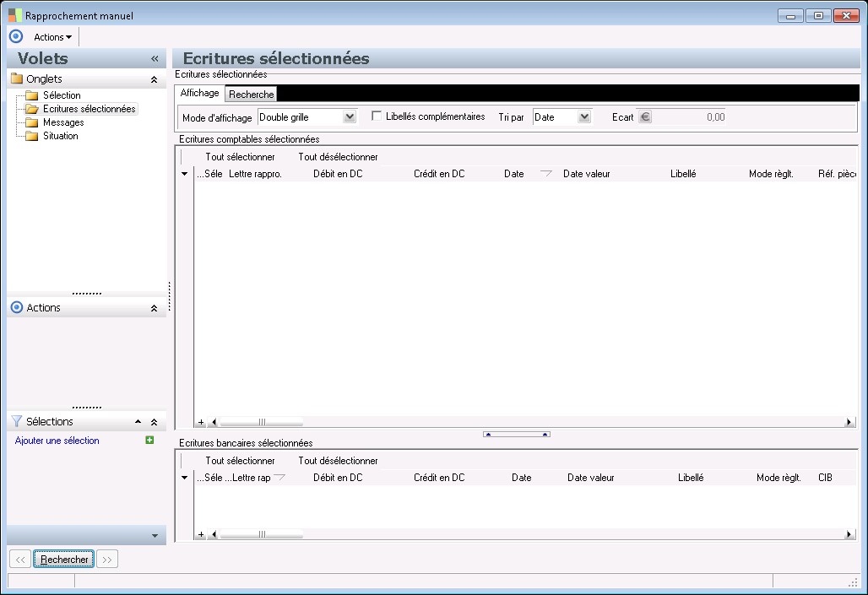Image resolution: width=868 pixels, height=595 pixels.
Task: Click the green plus add selection icon
Action: (149, 440)
